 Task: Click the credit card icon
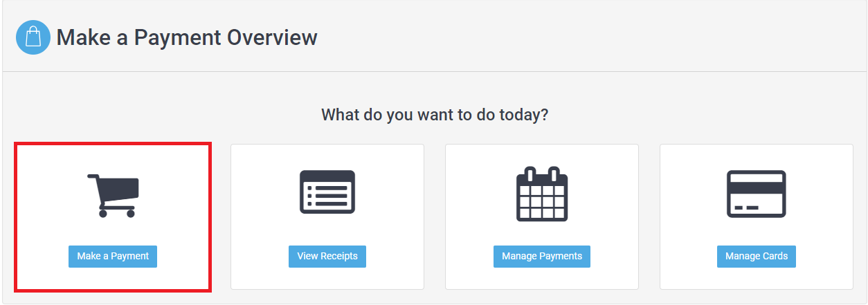757,194
